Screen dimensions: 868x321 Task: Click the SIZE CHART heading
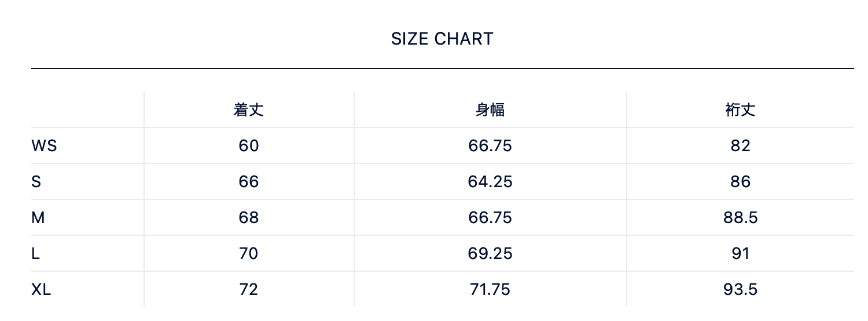[442, 39]
